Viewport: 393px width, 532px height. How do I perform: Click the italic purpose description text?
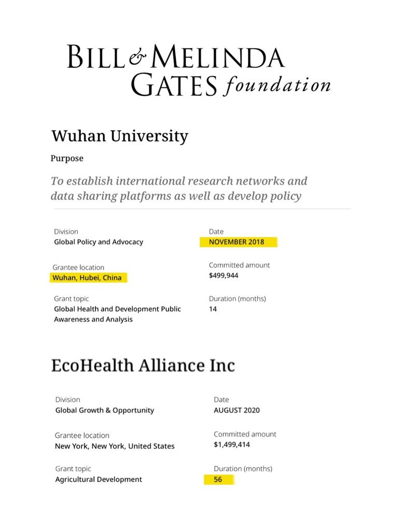(x=179, y=189)
